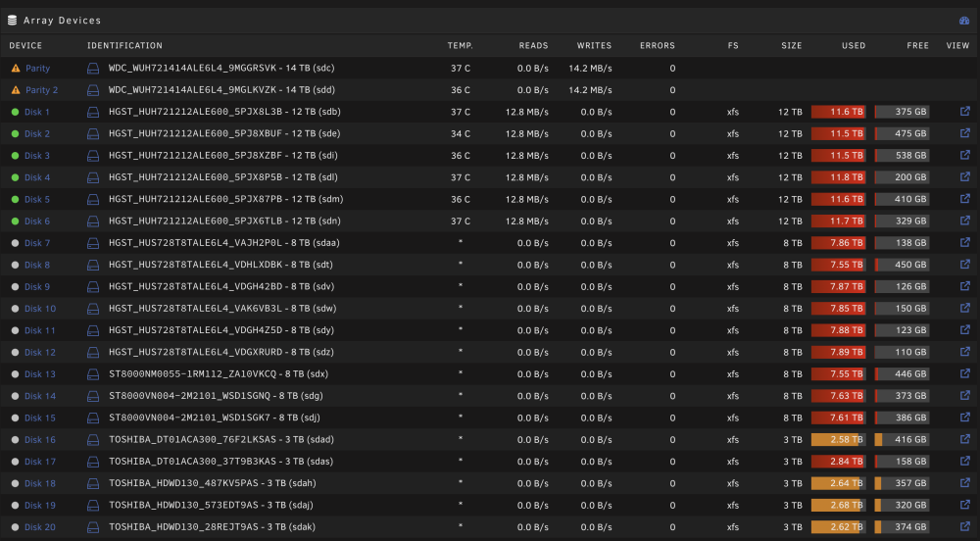The image size is (980, 541).
Task: Click the grey status dot of Disk 13
Action: (x=15, y=374)
